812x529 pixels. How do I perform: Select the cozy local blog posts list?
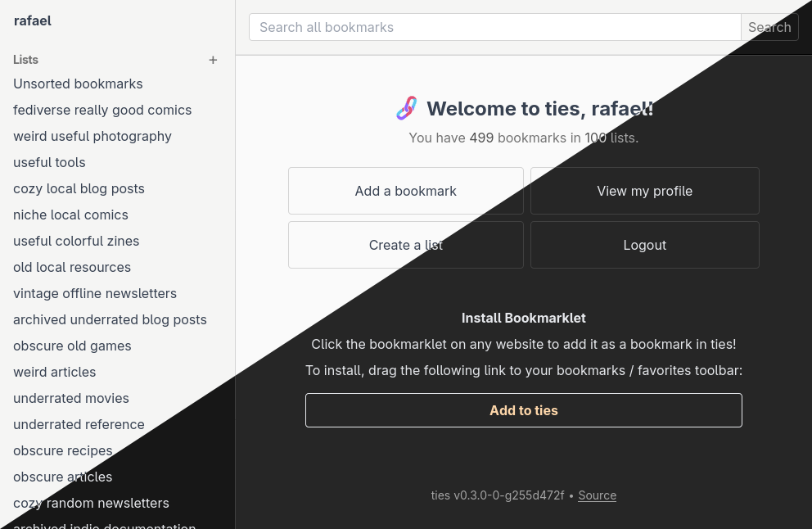(79, 188)
